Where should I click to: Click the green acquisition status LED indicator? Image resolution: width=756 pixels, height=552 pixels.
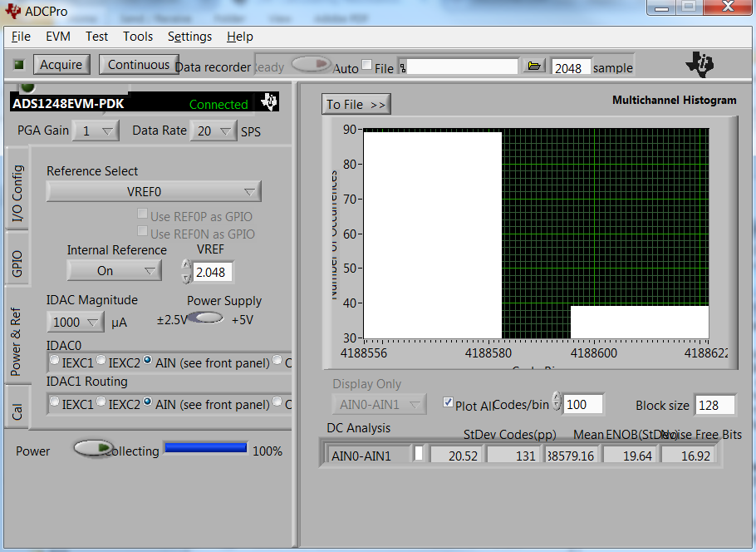click(19, 64)
